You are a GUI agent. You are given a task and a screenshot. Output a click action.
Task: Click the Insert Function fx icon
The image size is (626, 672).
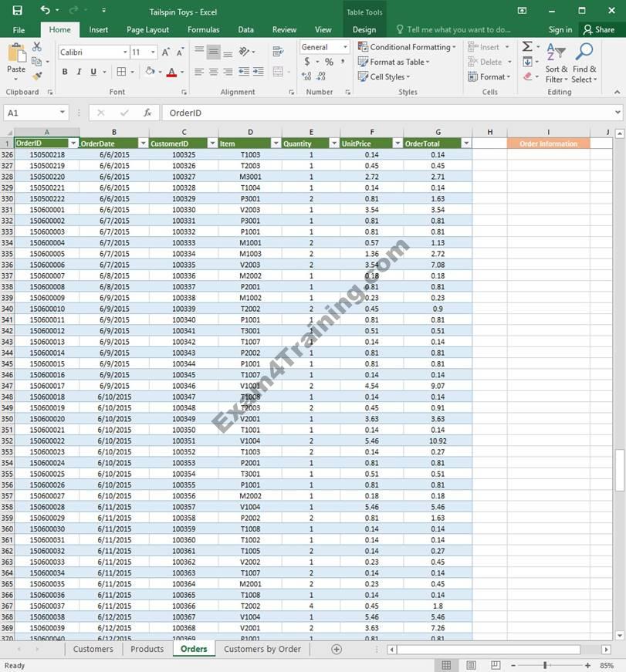tap(147, 113)
